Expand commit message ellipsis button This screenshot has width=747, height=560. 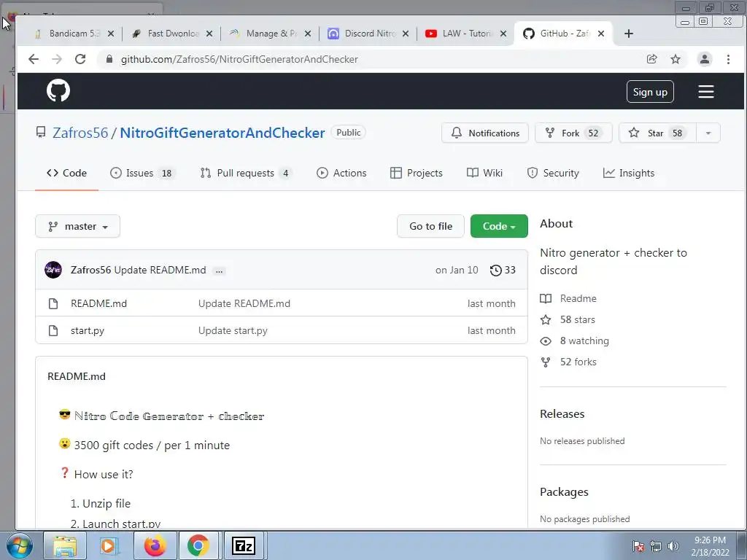tap(219, 271)
